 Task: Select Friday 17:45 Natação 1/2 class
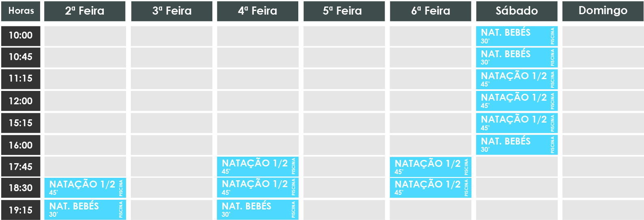(x=430, y=166)
